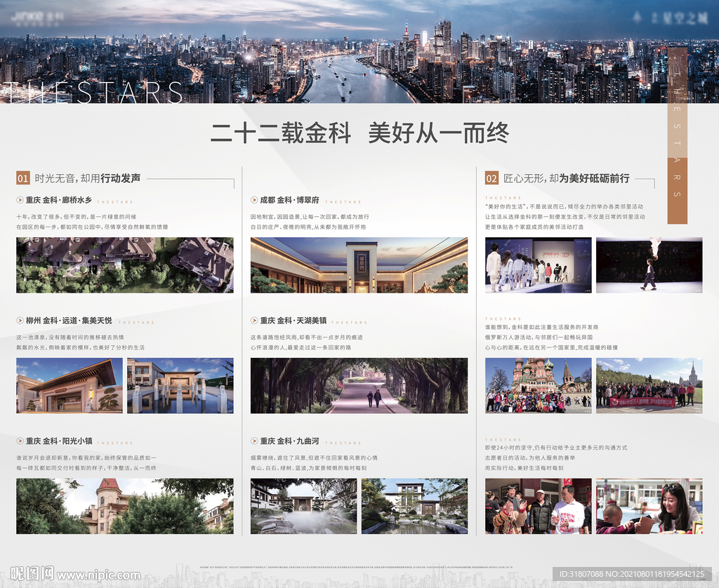The width and height of the screenshot is (719, 588).
Task: Click the text line starting 即使24小时的坚守
Action: pyautogui.click(x=556, y=447)
